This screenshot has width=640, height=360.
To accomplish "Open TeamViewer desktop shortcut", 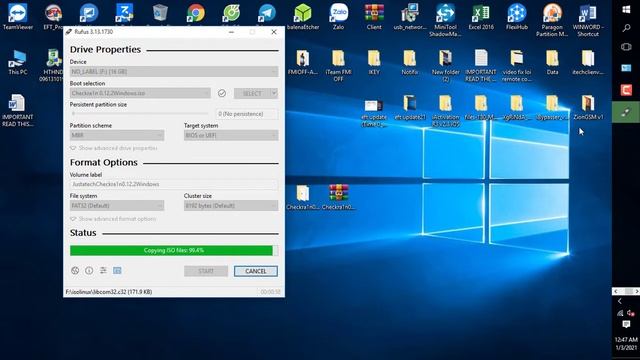I will 18,17.
